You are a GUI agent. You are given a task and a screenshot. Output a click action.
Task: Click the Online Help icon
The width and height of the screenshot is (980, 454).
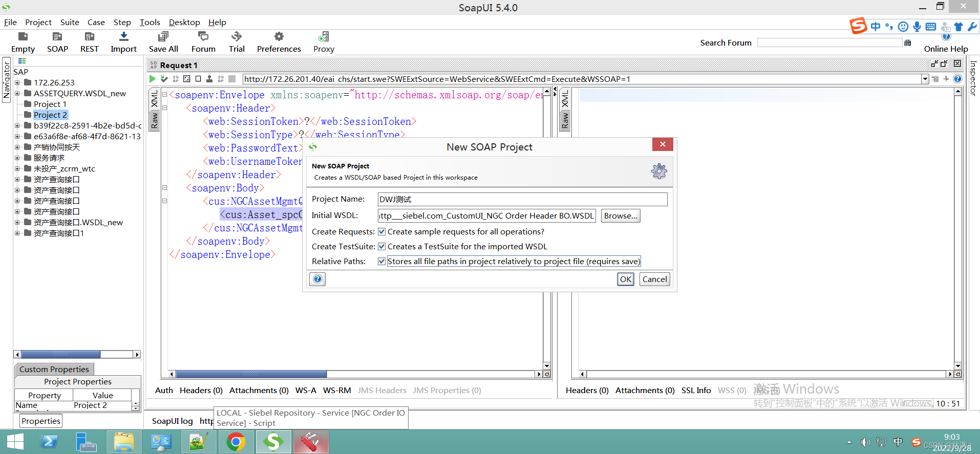tap(946, 37)
